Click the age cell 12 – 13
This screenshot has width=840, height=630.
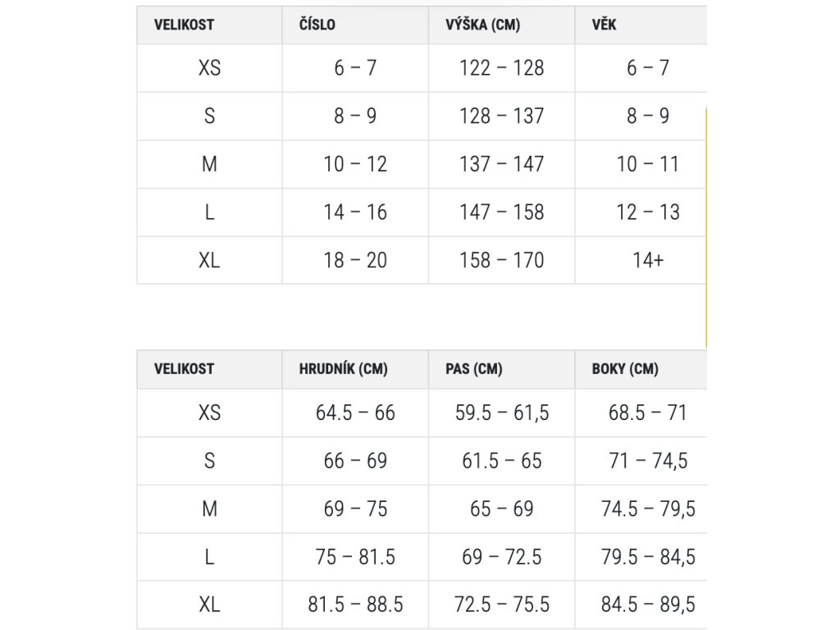(648, 212)
